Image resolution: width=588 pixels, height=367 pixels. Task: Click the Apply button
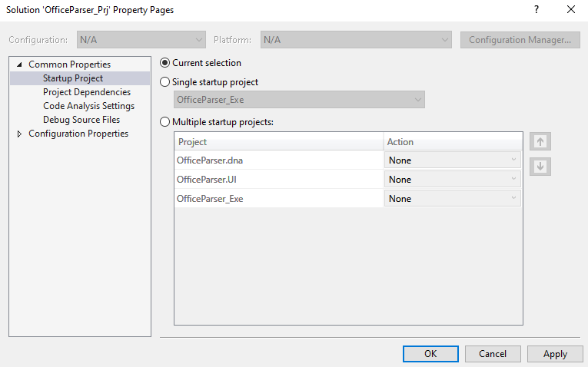tap(555, 354)
